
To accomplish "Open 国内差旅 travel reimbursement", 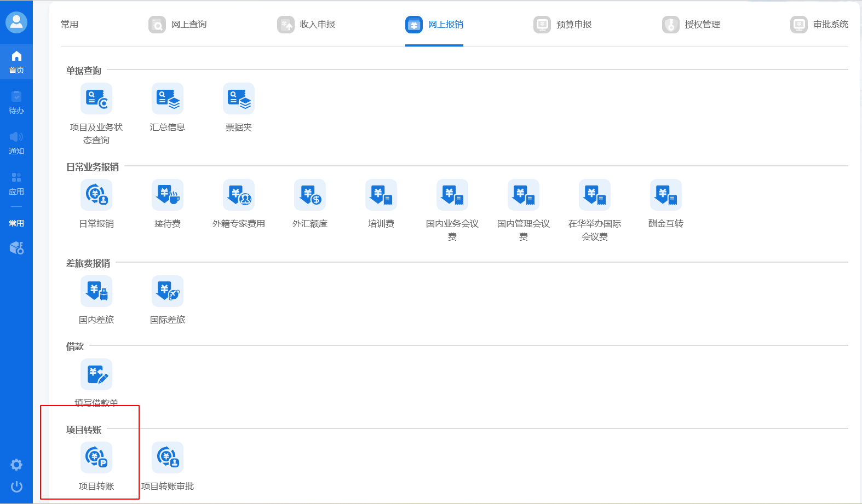I will pyautogui.click(x=96, y=291).
